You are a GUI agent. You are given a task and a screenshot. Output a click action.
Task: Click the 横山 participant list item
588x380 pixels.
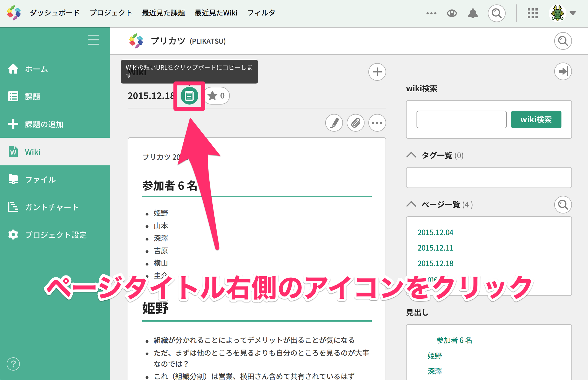(x=161, y=263)
